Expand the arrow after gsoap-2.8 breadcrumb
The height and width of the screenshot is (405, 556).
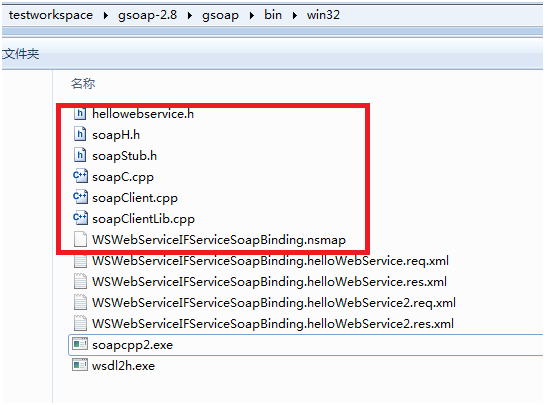pos(190,16)
